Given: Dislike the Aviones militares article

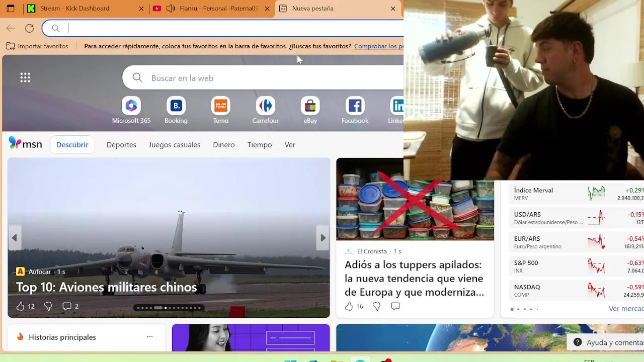Looking at the screenshot, I should (x=48, y=306).
